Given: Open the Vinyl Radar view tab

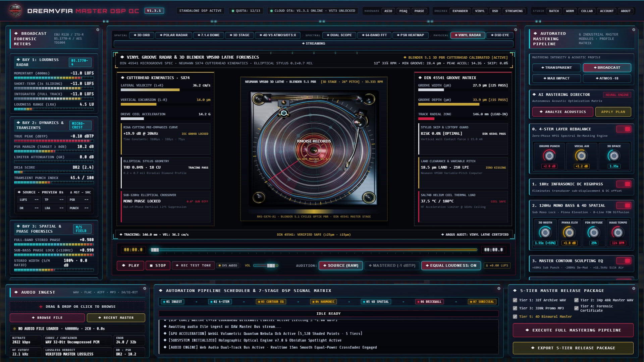Looking at the screenshot, I should 468,35.
